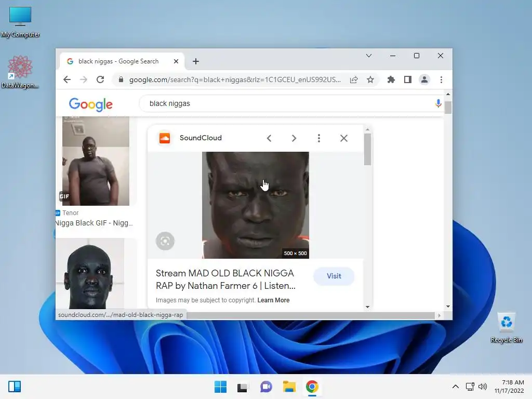
Task: Click the Tenor source label
Action: tap(70, 212)
